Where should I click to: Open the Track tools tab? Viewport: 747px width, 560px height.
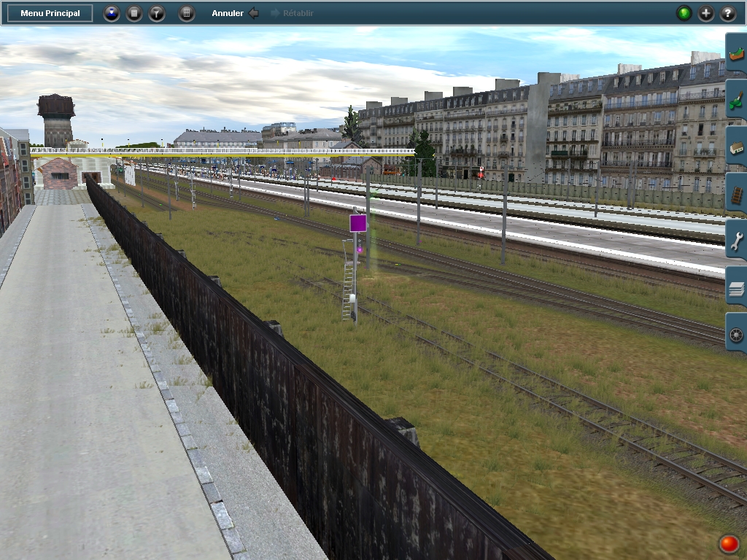pos(736,193)
